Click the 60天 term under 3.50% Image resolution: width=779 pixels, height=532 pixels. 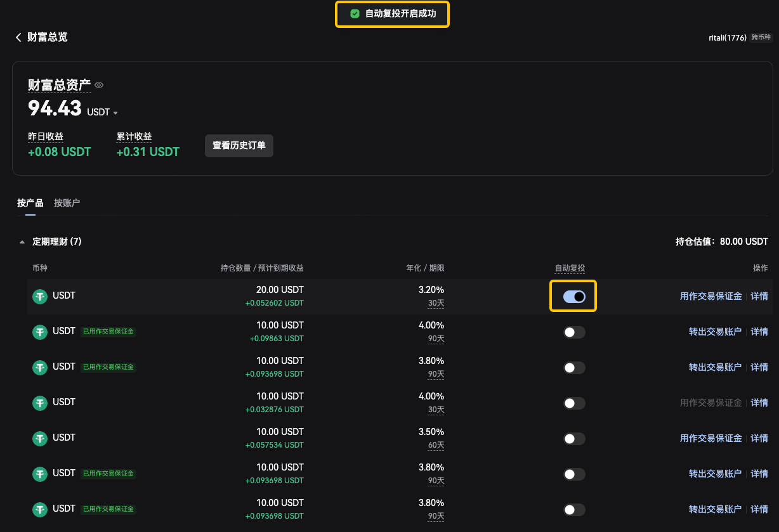tap(436, 445)
